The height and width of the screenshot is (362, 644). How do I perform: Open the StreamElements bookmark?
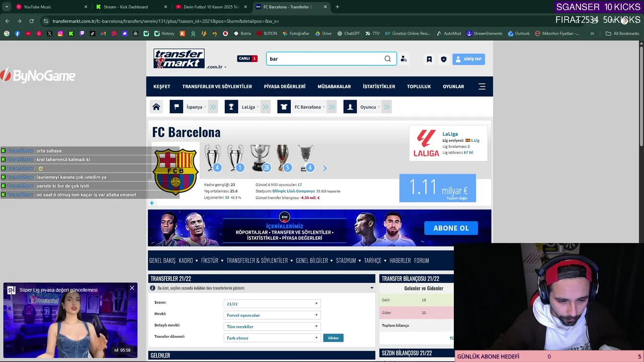[x=484, y=34]
